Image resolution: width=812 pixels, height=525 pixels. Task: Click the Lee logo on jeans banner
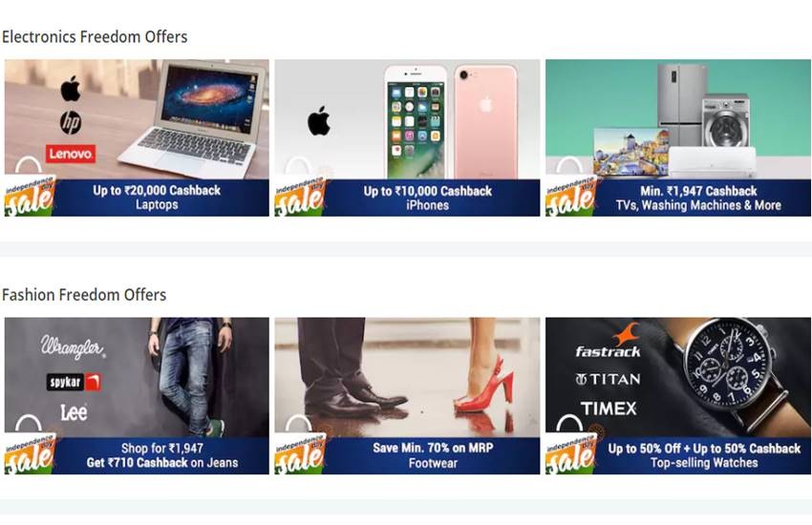pos(74,412)
